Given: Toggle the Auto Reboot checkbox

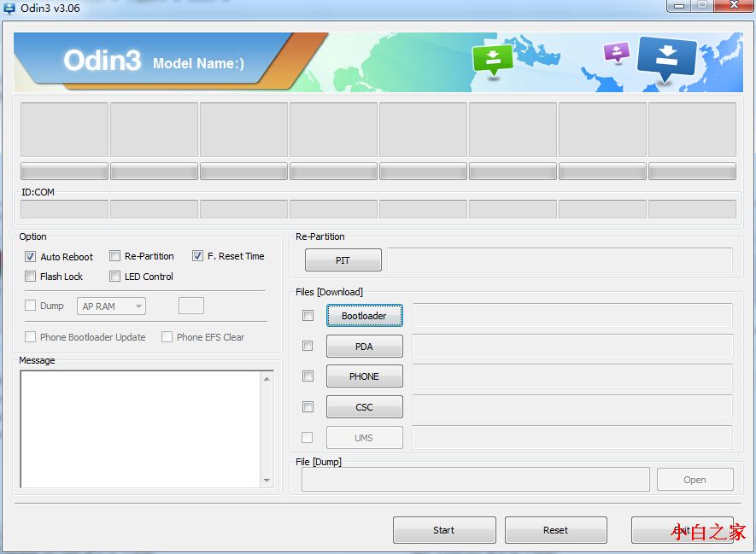Looking at the screenshot, I should point(31,256).
